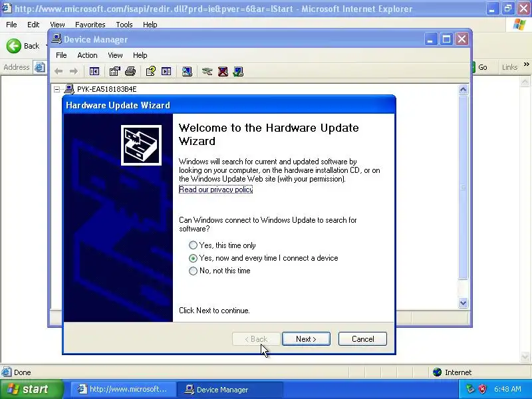Click the Device Manager vertical scrollbar thumb
This screenshot has width=532, height=399.
463,188
